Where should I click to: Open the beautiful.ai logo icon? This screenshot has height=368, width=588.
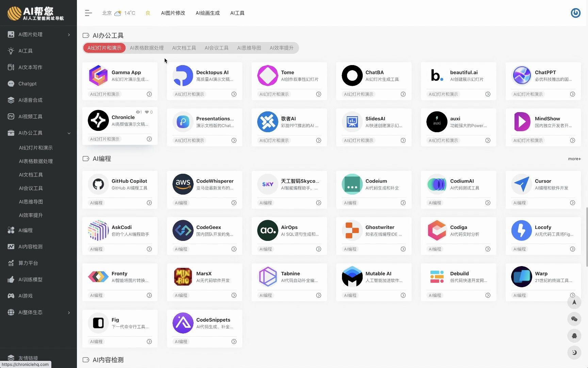click(x=437, y=75)
